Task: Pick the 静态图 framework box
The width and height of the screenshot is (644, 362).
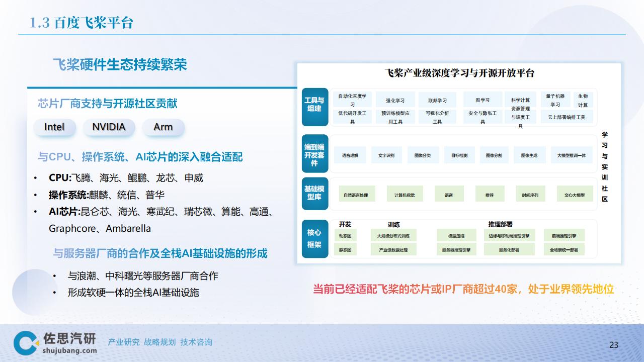Action: [x=345, y=249]
